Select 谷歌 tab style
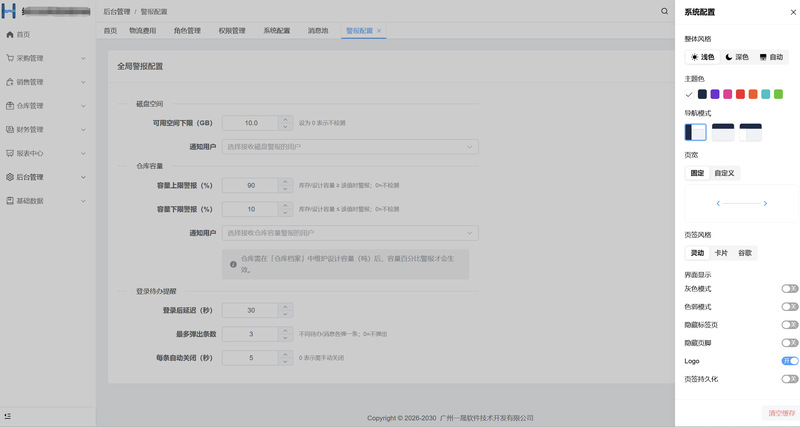This screenshot has height=427, width=800. [745, 253]
